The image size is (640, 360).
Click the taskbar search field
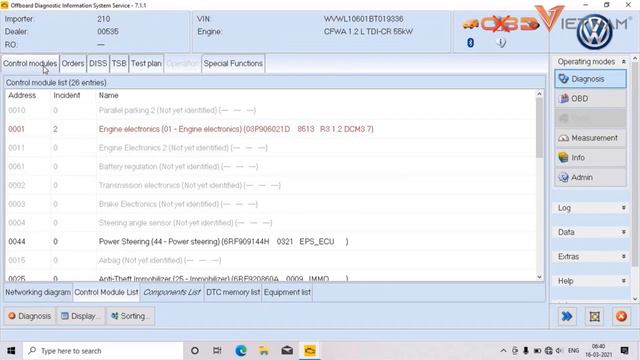103,351
